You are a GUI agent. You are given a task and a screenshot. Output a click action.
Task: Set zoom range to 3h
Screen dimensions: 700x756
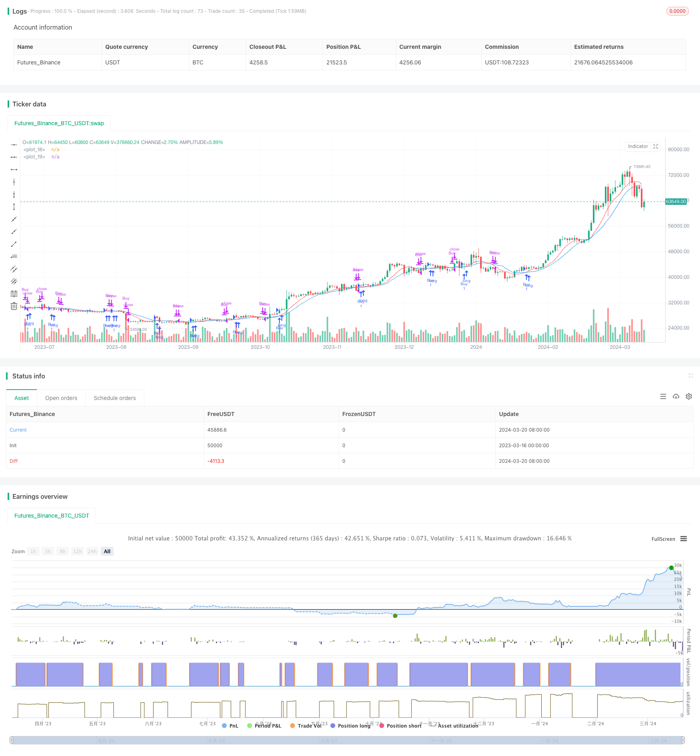pos(48,551)
